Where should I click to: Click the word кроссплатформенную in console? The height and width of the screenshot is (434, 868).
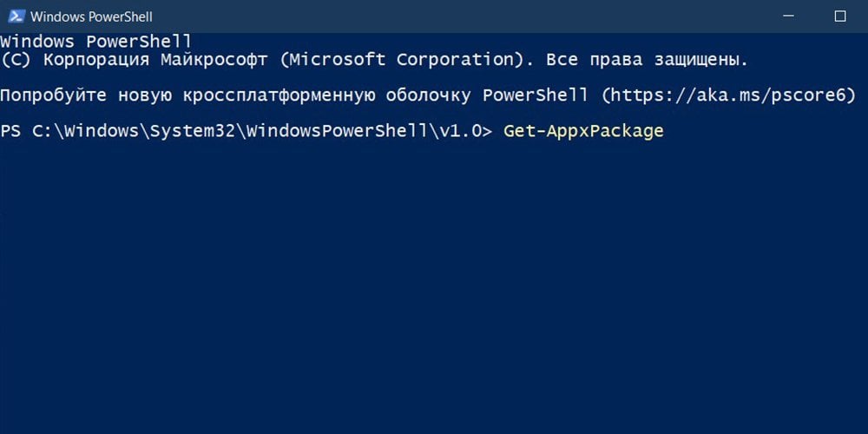point(278,95)
